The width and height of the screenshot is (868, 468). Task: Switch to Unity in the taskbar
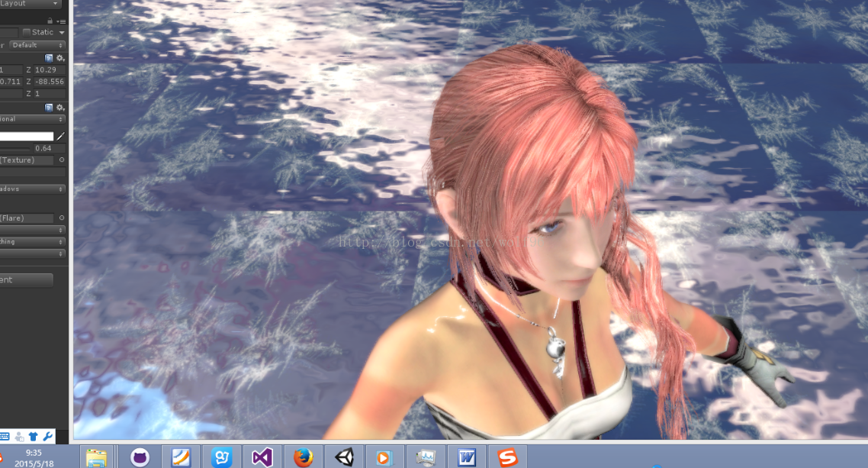(x=344, y=457)
